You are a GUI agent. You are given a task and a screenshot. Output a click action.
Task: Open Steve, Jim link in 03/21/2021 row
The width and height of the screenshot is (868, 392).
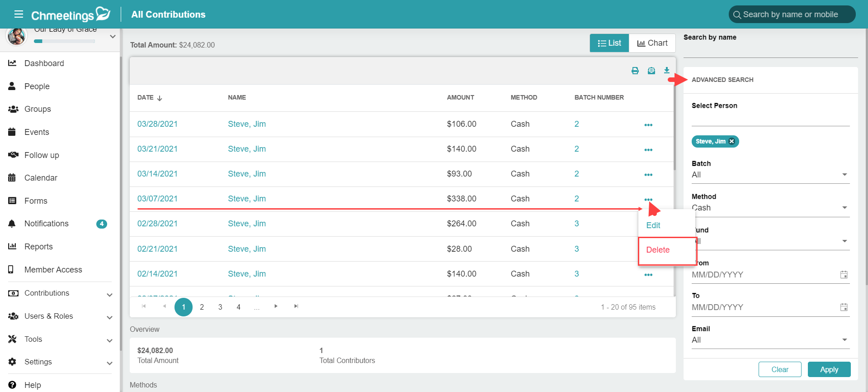(x=247, y=149)
